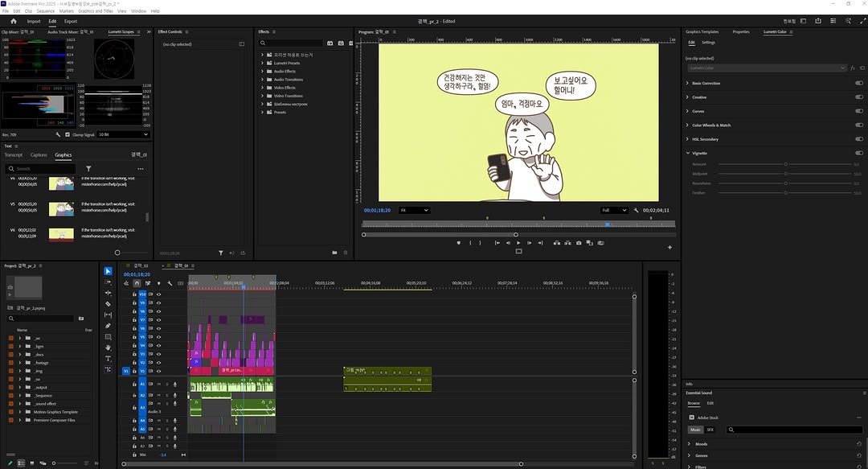Uncheck the Clamp Signal checkbox

point(68,135)
